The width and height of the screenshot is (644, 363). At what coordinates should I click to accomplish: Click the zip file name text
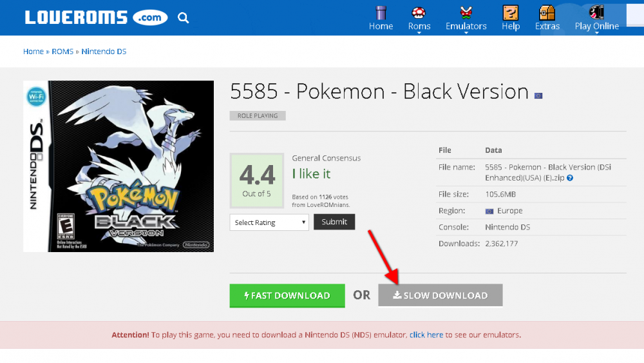(548, 172)
